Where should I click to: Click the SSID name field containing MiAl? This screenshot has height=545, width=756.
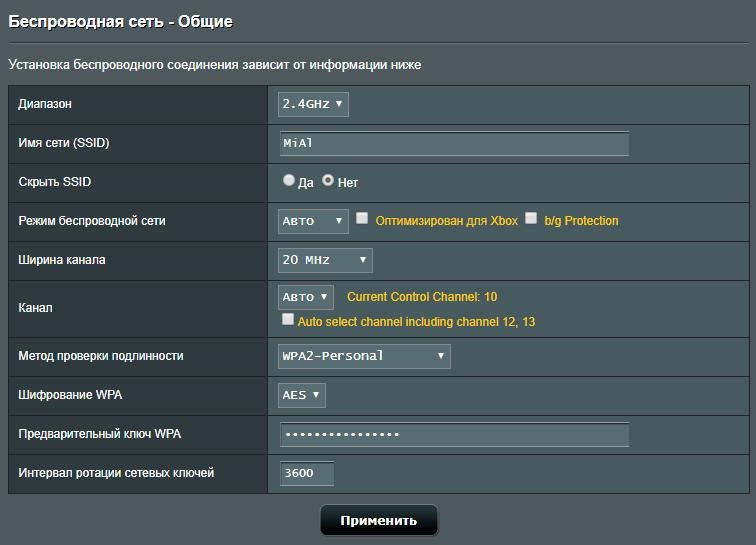click(454, 143)
